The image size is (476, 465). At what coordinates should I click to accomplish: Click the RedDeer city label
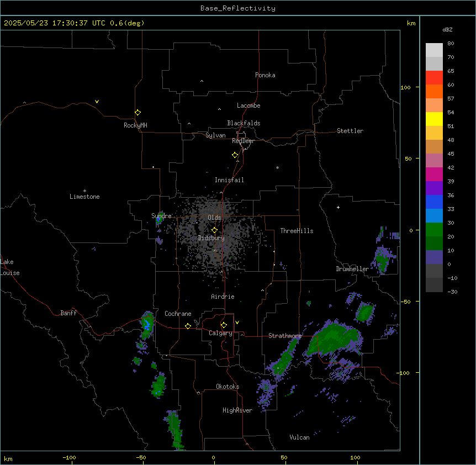coord(243,141)
